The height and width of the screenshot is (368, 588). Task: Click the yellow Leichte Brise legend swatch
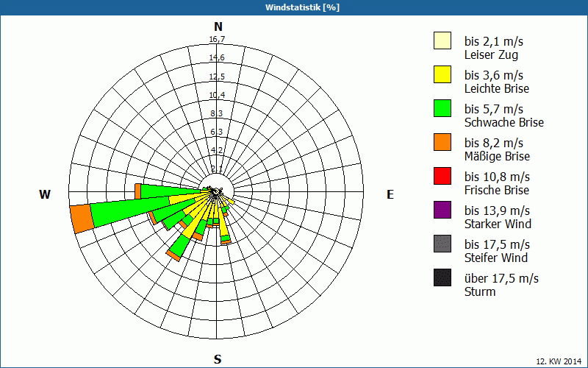coord(442,74)
